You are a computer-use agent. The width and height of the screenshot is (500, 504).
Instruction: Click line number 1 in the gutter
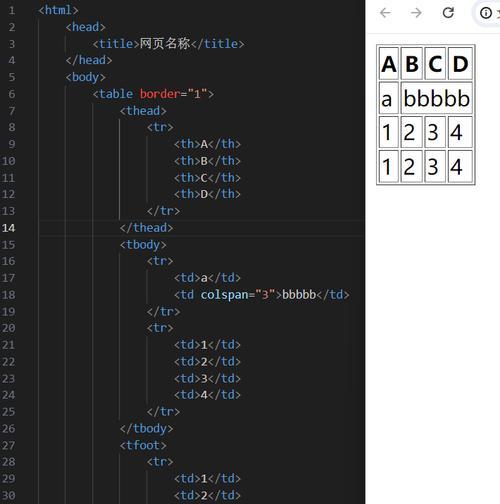coord(12,10)
